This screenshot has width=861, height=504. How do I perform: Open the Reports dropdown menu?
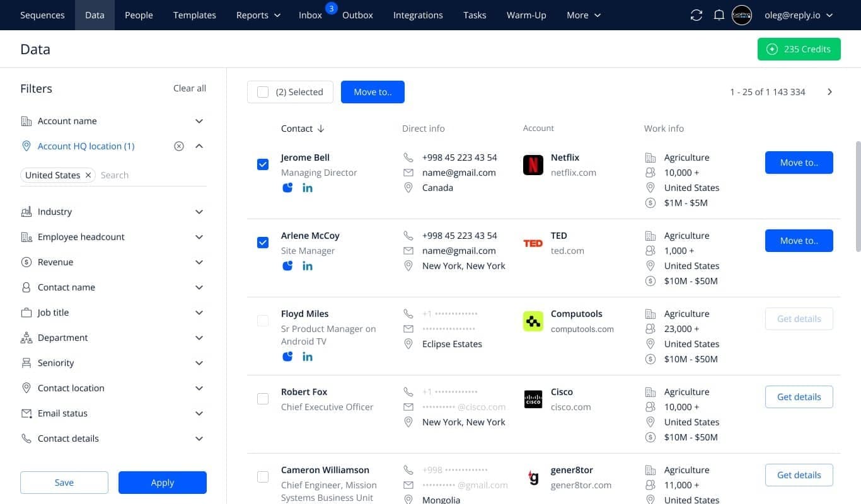pos(258,14)
